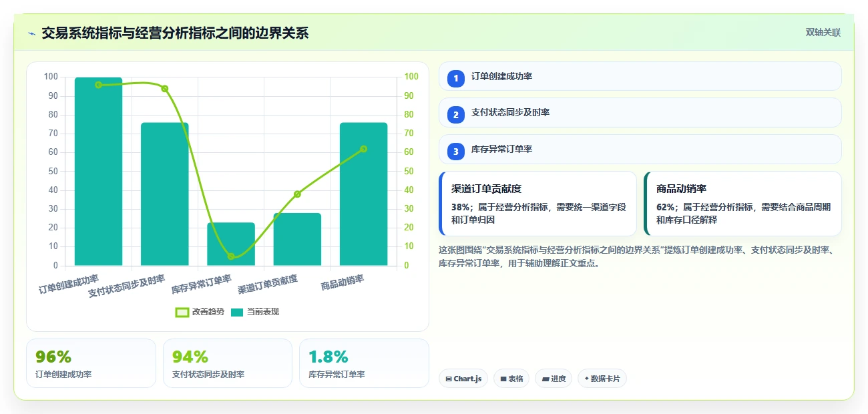This screenshot has width=868, height=414.
Task: Toggle the 改善趋势 legend label
Action: [x=208, y=312]
